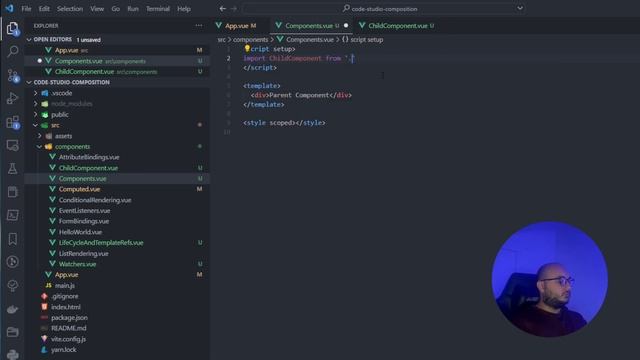Viewport: 640px width, 360px height.
Task: Open Selection menu
Action: pyautogui.click(x=70, y=9)
